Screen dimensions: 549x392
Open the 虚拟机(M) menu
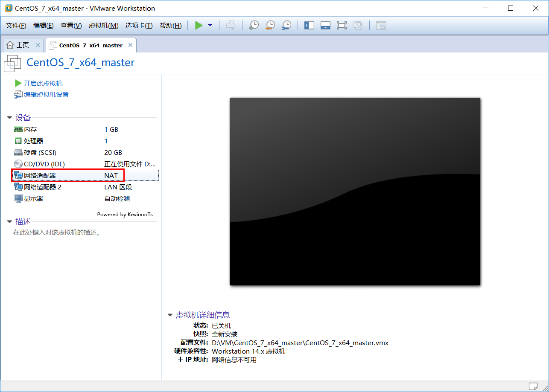pyautogui.click(x=103, y=26)
